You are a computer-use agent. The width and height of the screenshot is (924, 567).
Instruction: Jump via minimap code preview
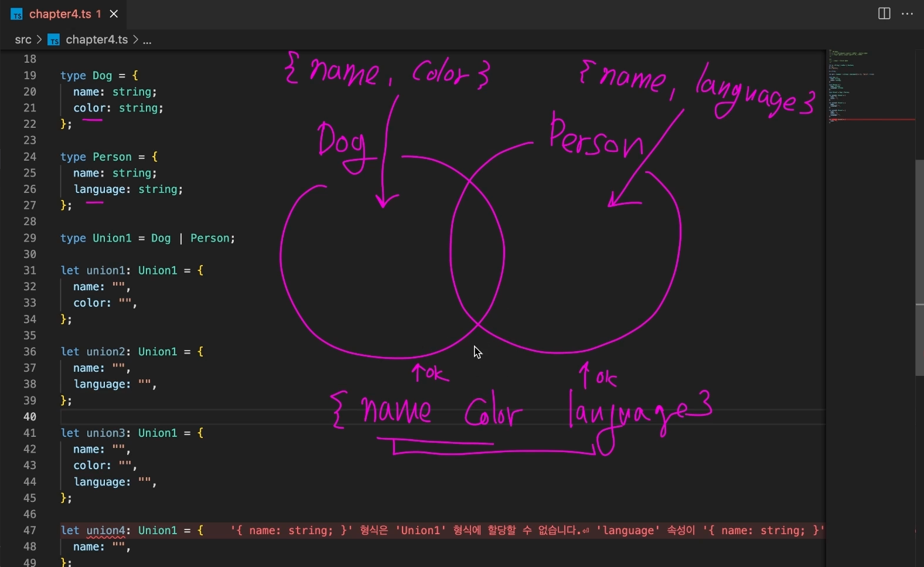870,87
